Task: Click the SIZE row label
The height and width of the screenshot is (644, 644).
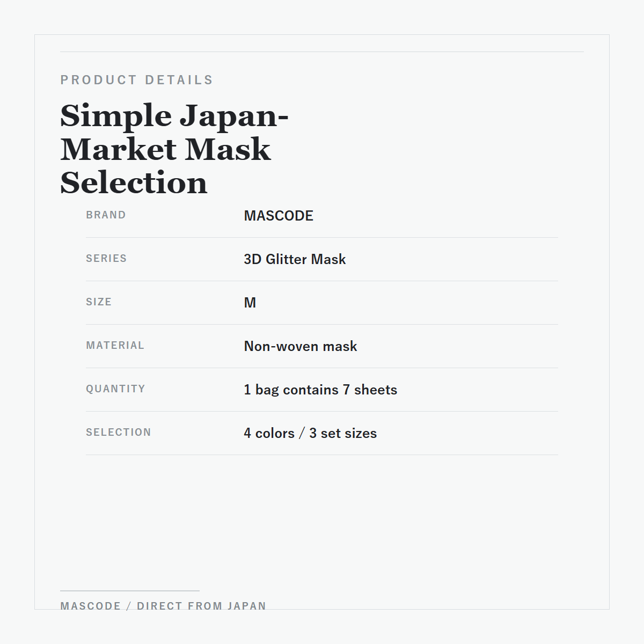Action: (99, 302)
